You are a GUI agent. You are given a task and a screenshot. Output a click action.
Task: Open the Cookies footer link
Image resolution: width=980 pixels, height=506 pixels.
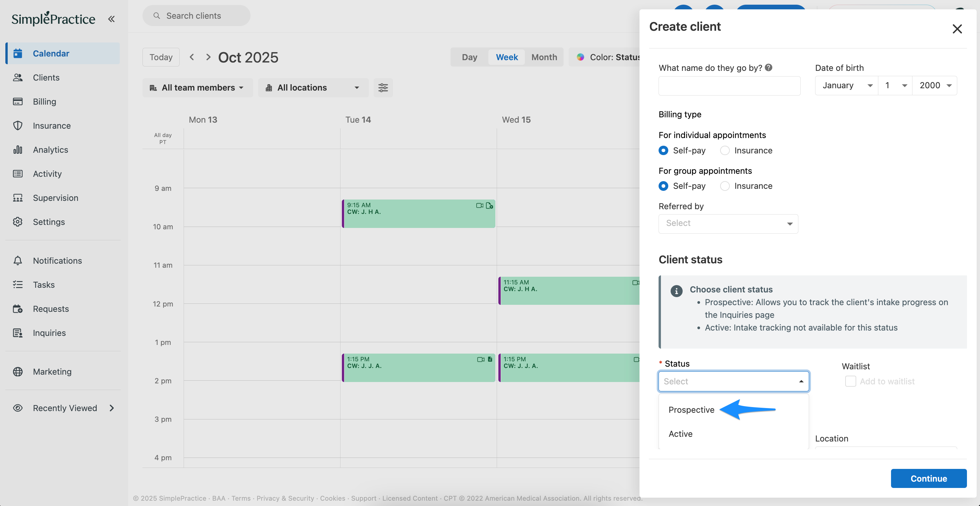[332, 498]
